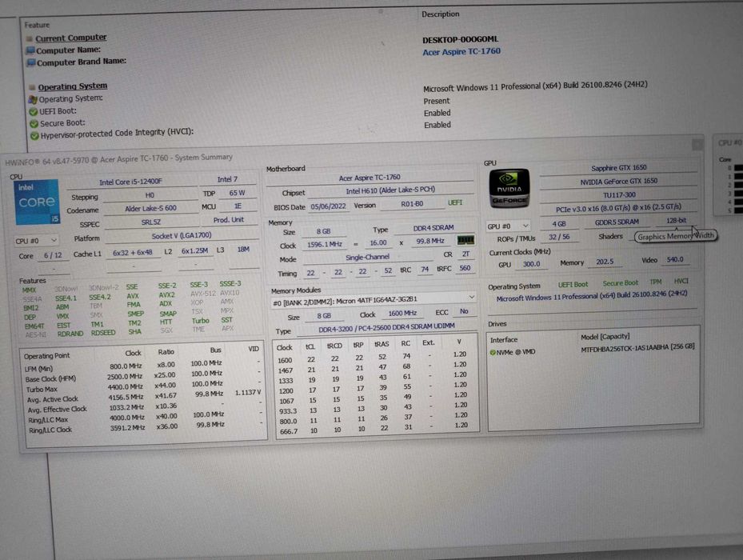Click the Socket V (LGA1700) platform value
Viewport: 743px width, 560px height.
pyautogui.click(x=182, y=236)
